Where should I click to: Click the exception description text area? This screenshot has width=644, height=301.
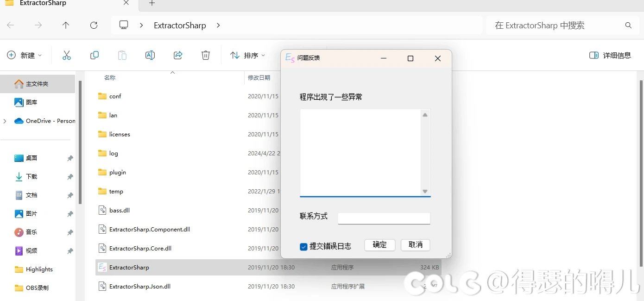click(x=360, y=153)
